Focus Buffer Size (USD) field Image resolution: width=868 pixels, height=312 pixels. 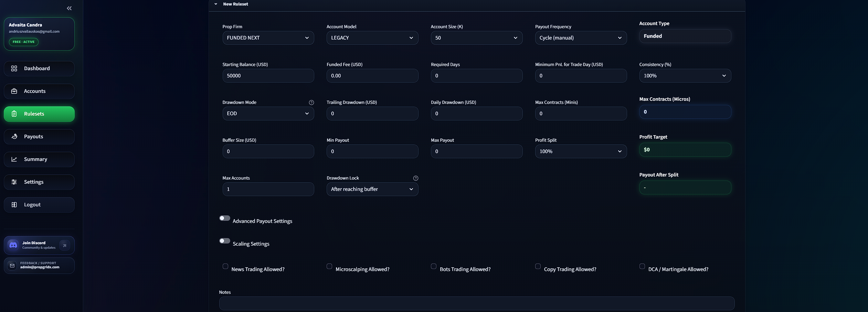268,151
